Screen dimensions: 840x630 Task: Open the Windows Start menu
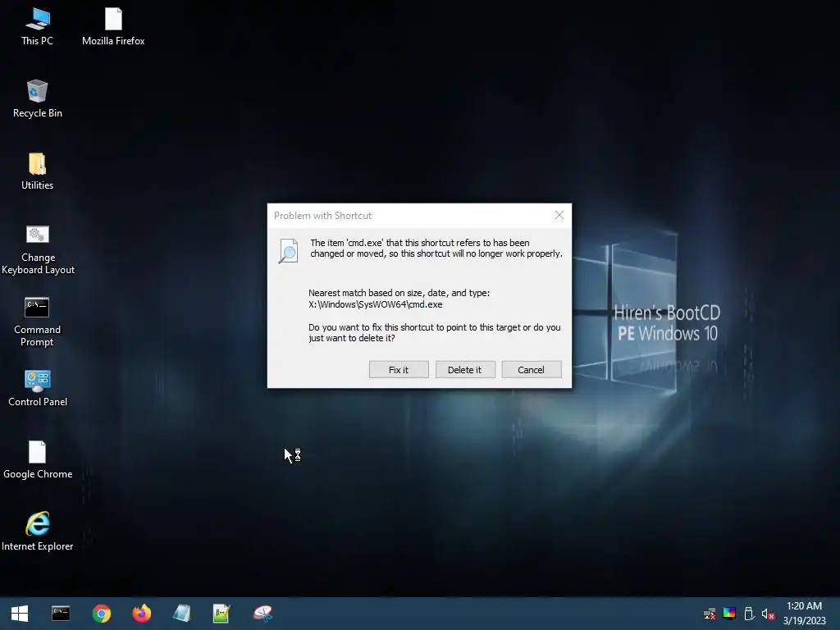pyautogui.click(x=20, y=614)
